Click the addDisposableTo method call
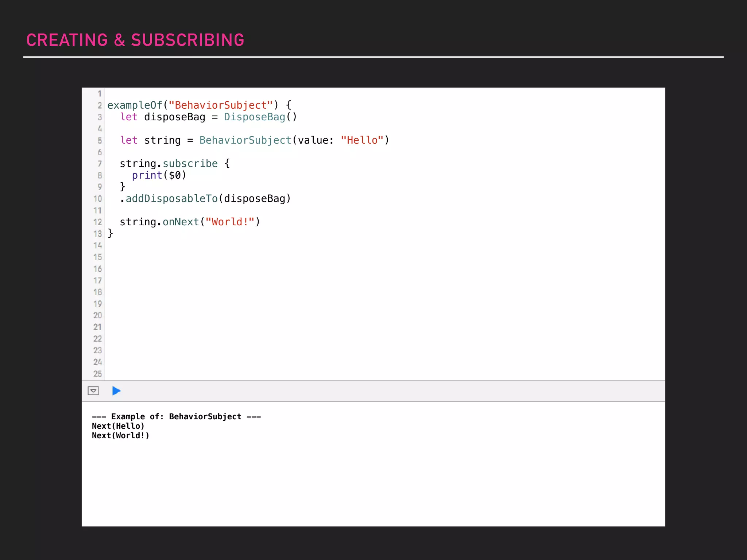The image size is (747, 560). click(171, 199)
